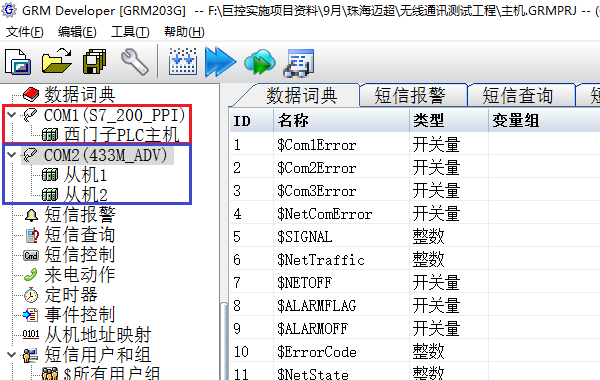Select the $ALARMFLAG variable row
Viewport: 600px width, 380px height.
[x=415, y=305]
